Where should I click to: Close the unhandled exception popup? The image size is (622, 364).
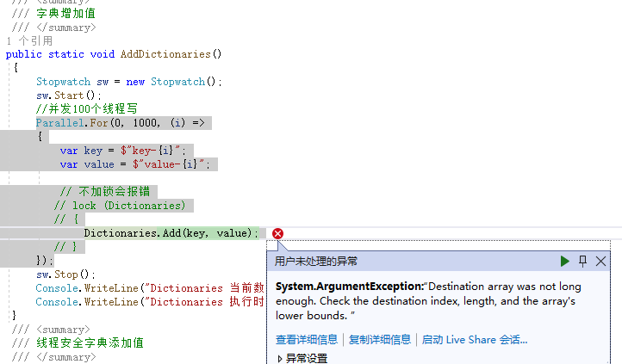click(600, 261)
